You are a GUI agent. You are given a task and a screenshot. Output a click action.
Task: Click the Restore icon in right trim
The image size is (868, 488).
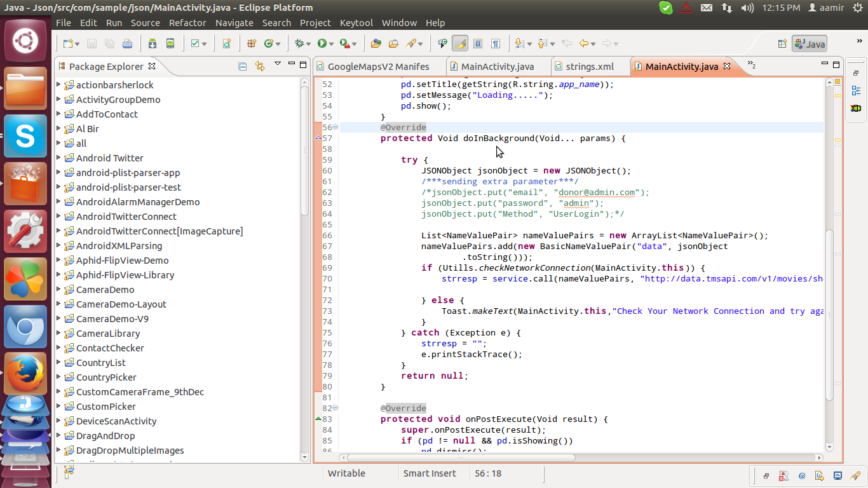click(856, 73)
